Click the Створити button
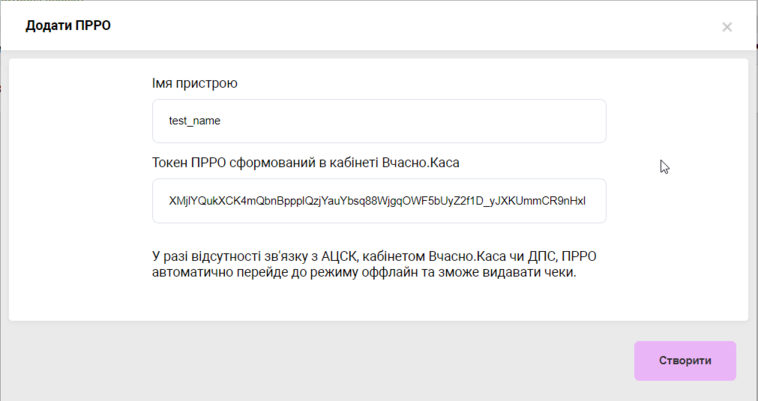Viewport: 758px width, 401px height. pos(685,361)
